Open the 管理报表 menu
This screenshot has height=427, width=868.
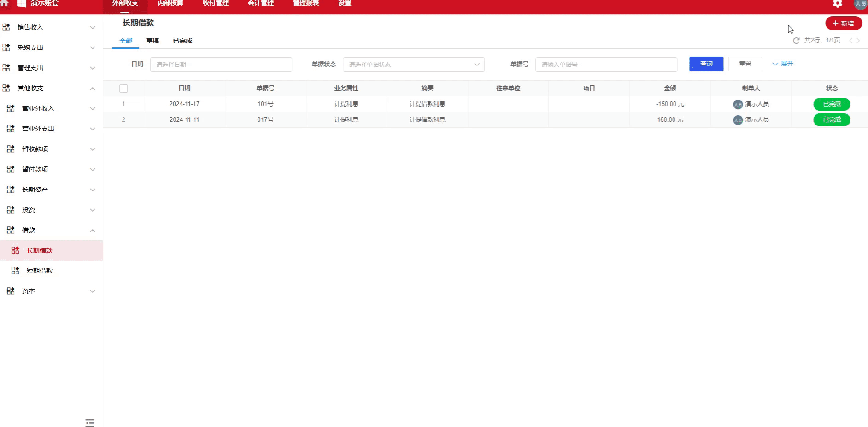point(305,3)
